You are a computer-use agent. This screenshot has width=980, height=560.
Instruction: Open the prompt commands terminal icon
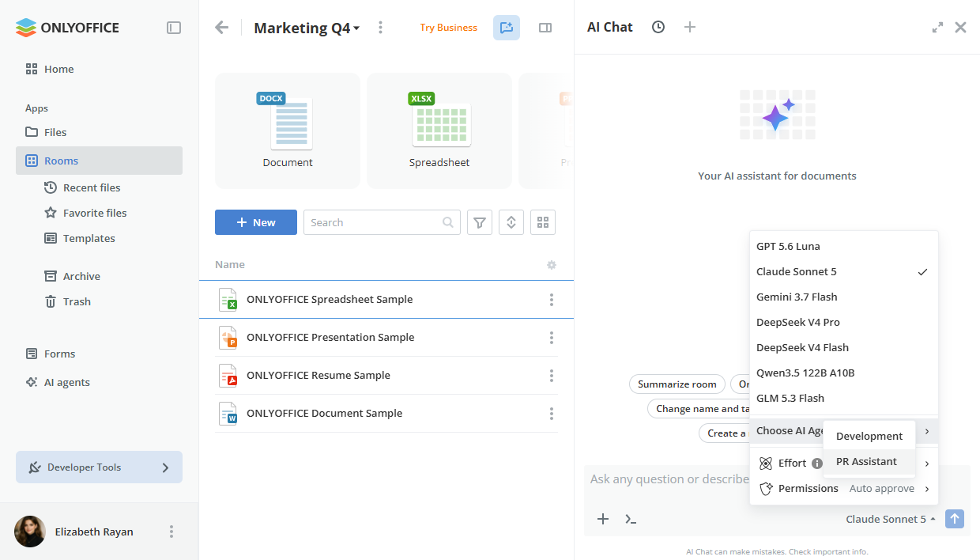tap(631, 519)
